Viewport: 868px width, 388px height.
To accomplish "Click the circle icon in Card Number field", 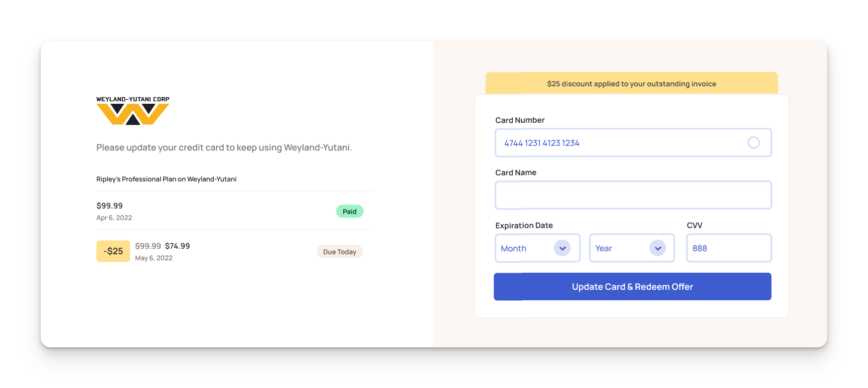I will (x=754, y=143).
